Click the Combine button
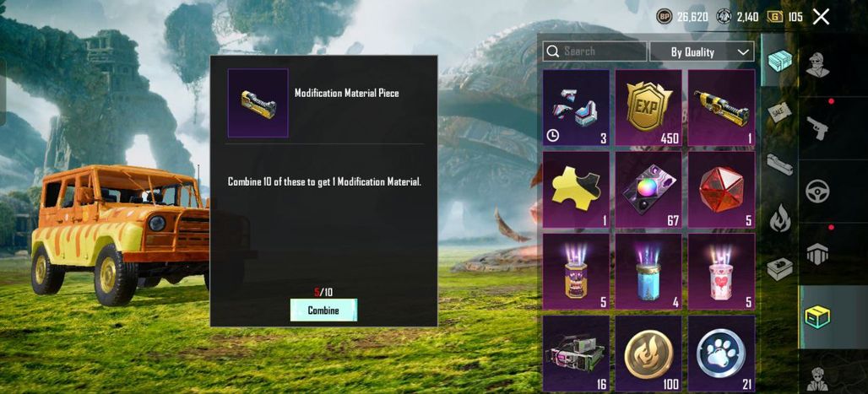This screenshot has width=868, height=394. pos(324,310)
